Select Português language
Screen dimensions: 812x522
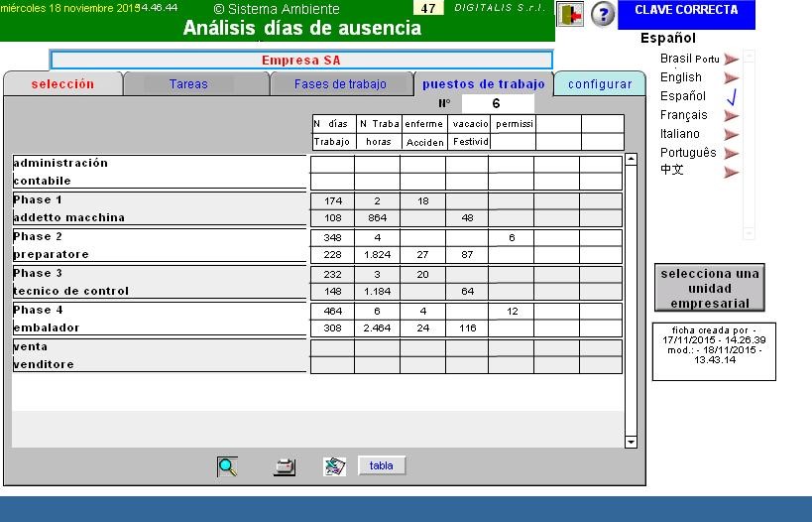(688, 153)
